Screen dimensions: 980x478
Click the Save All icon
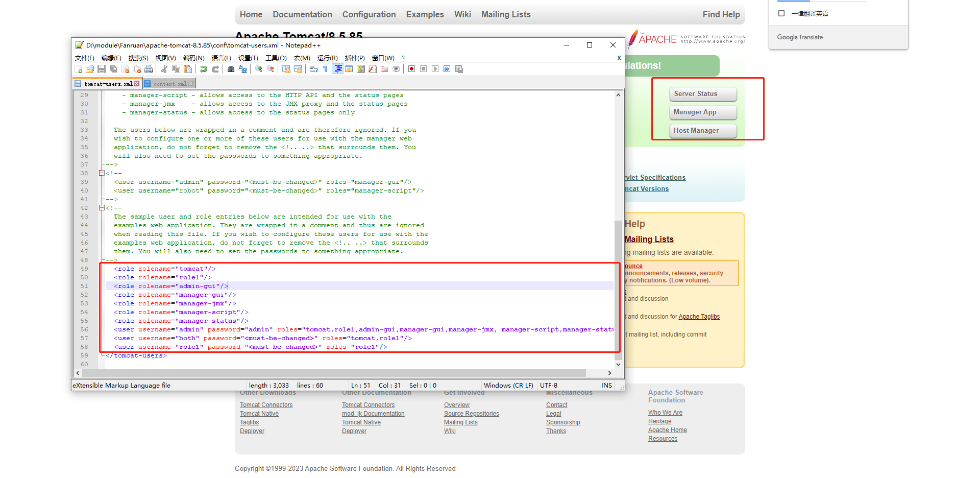pyautogui.click(x=113, y=69)
